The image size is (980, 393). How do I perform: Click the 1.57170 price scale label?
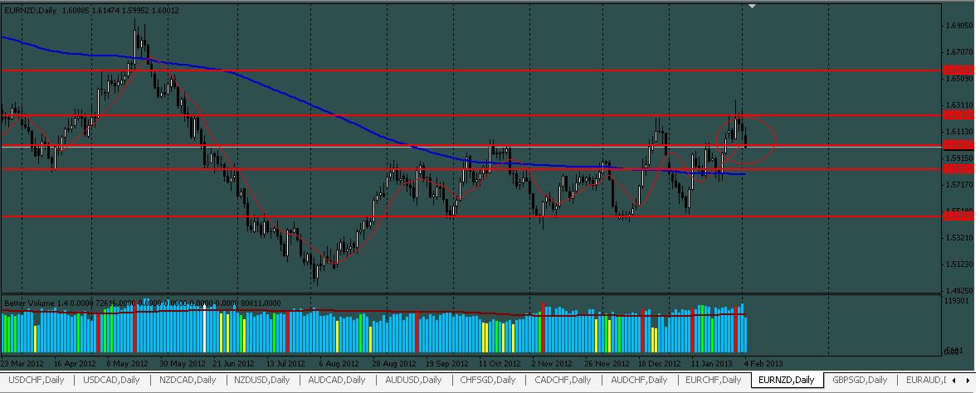[959, 185]
